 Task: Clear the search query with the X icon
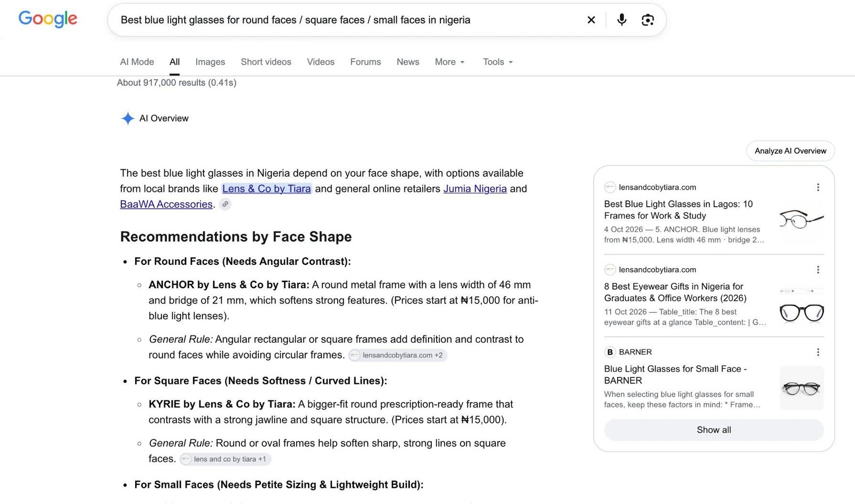coord(591,20)
